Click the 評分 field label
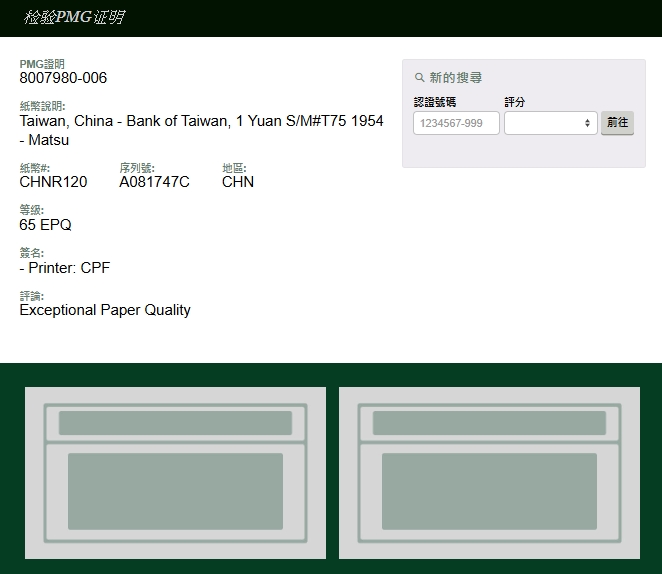This screenshot has height=574, width=662. [515, 102]
